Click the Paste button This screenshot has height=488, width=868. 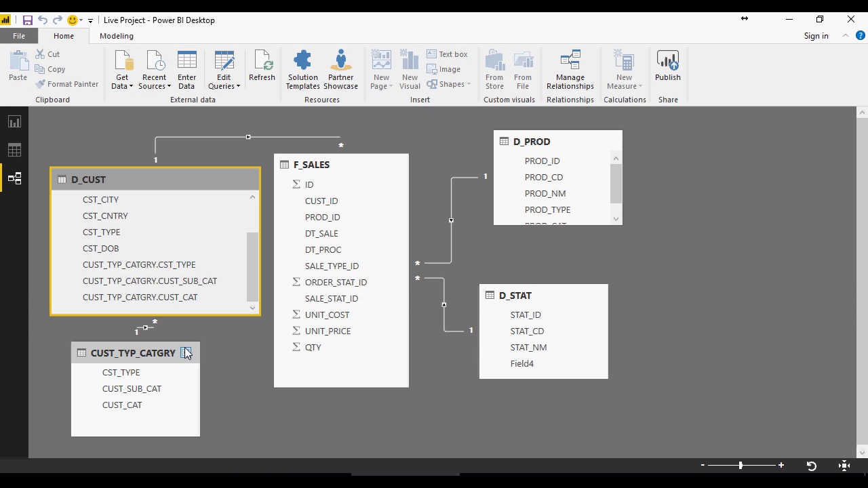pos(18,66)
